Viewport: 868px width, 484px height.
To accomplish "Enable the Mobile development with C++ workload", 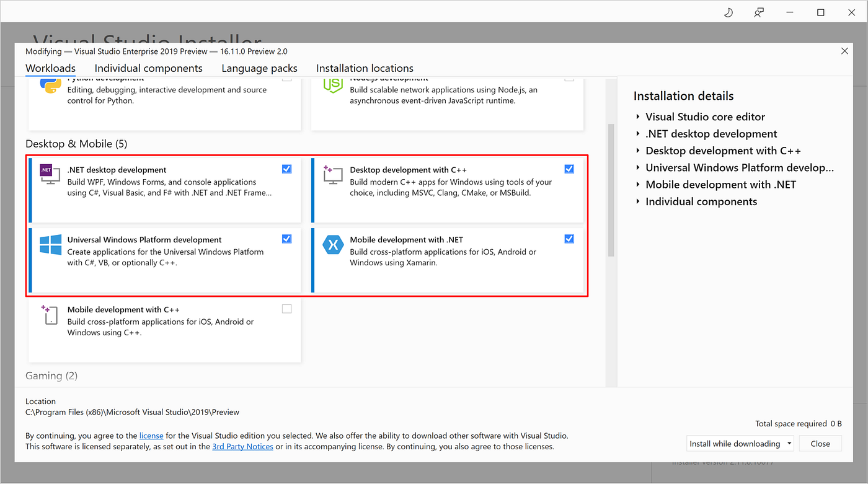I will click(x=286, y=309).
